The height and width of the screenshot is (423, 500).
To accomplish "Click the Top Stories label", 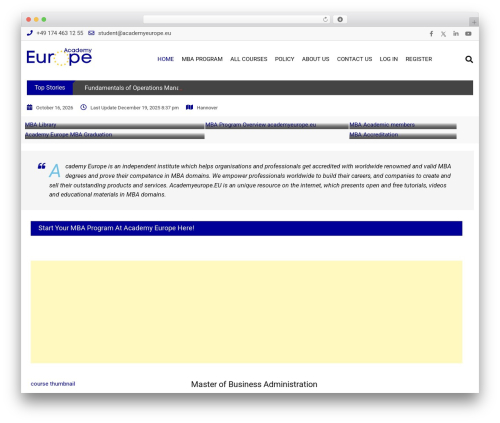I will (x=50, y=88).
